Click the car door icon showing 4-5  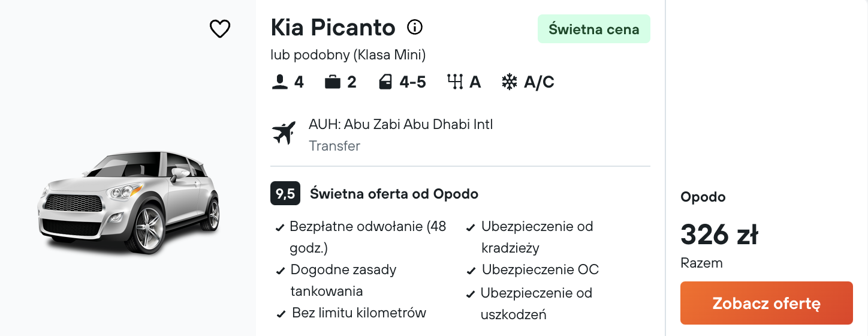(x=385, y=82)
